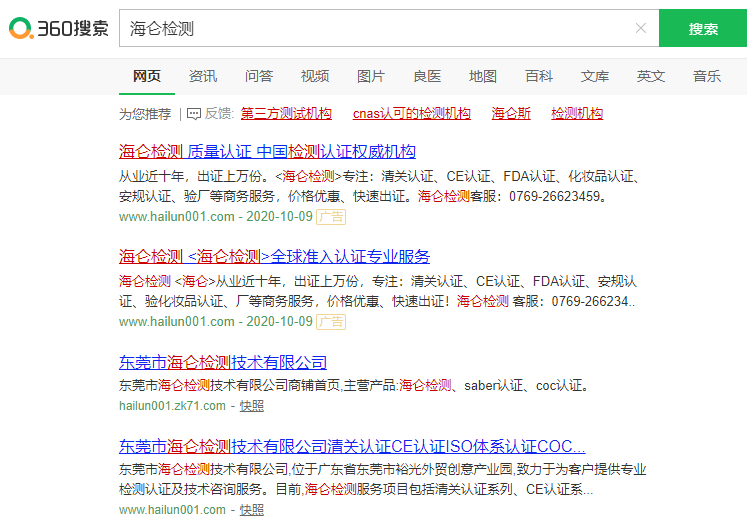Switch to the 问答 tab

(x=259, y=76)
